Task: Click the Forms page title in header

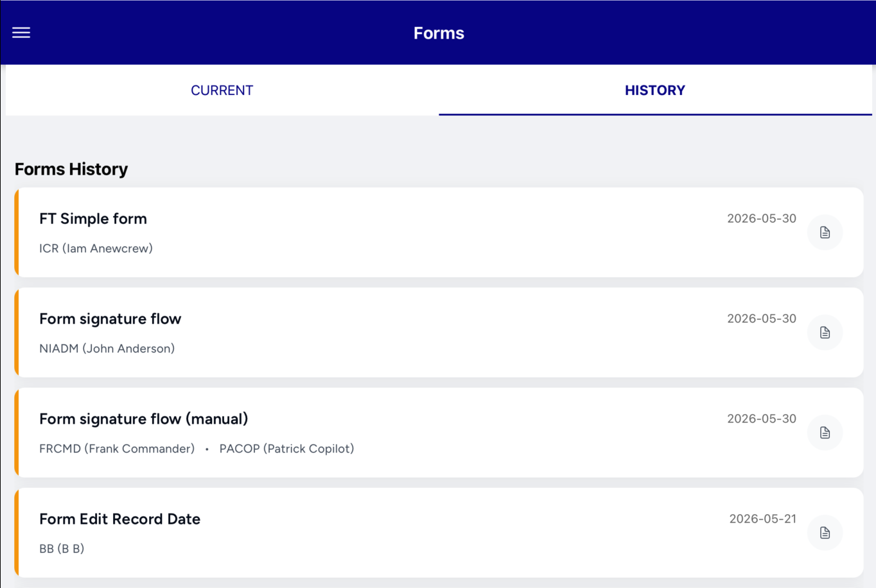Action: click(x=439, y=33)
